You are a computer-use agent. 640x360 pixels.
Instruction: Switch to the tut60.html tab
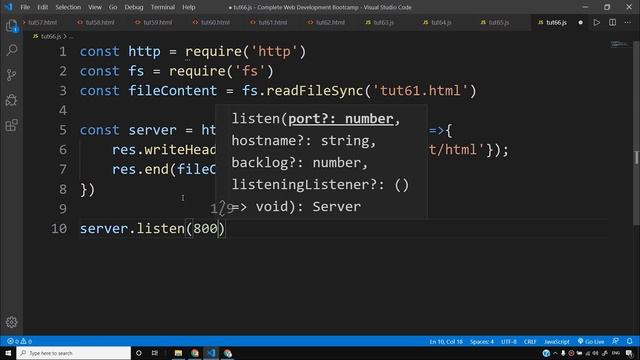215,22
